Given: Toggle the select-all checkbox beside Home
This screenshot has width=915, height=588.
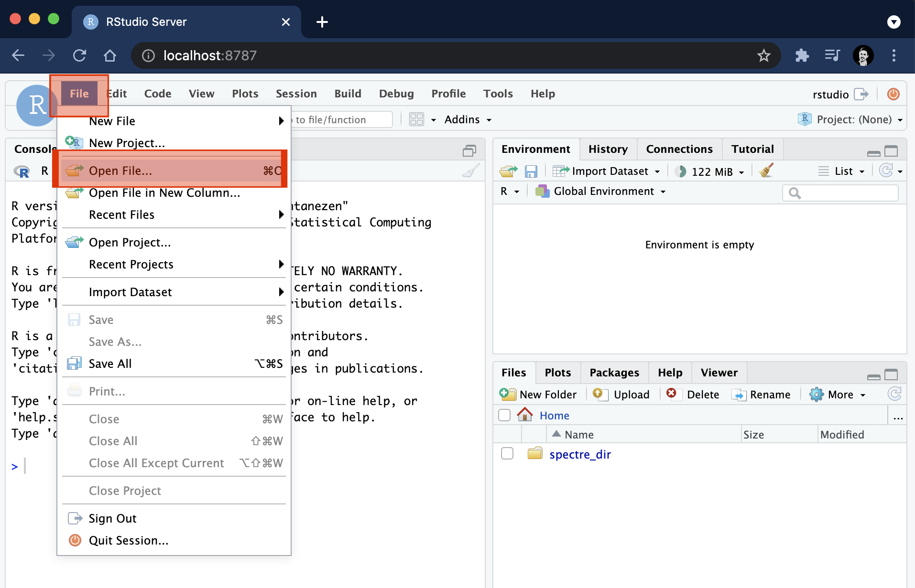Looking at the screenshot, I should 504,415.
